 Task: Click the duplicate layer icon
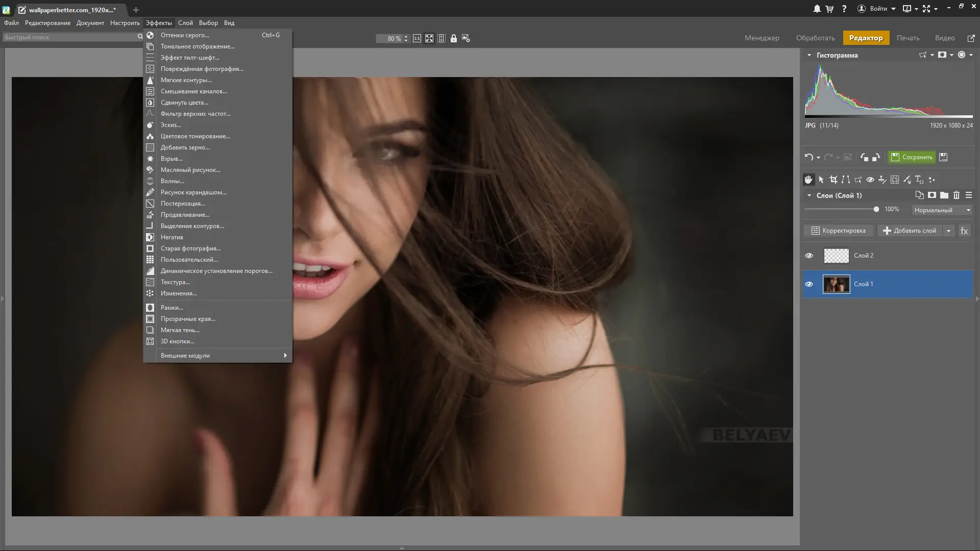[x=919, y=195]
